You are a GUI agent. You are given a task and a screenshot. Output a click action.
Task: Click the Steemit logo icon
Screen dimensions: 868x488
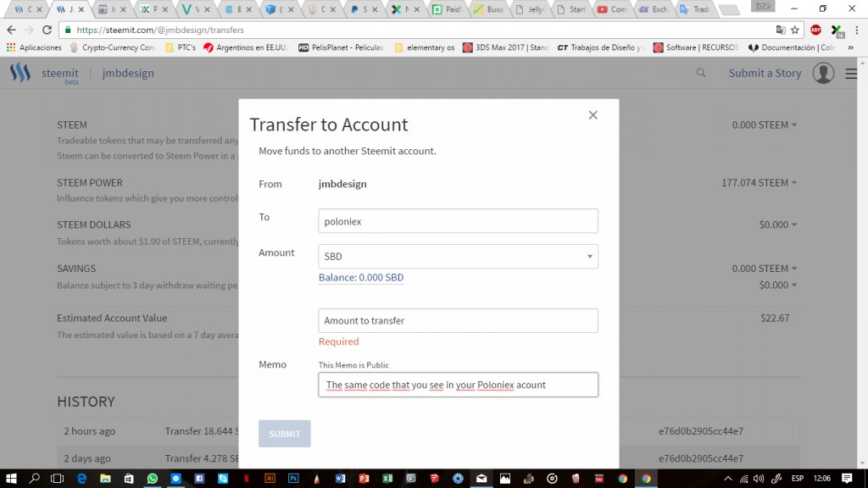tap(19, 74)
